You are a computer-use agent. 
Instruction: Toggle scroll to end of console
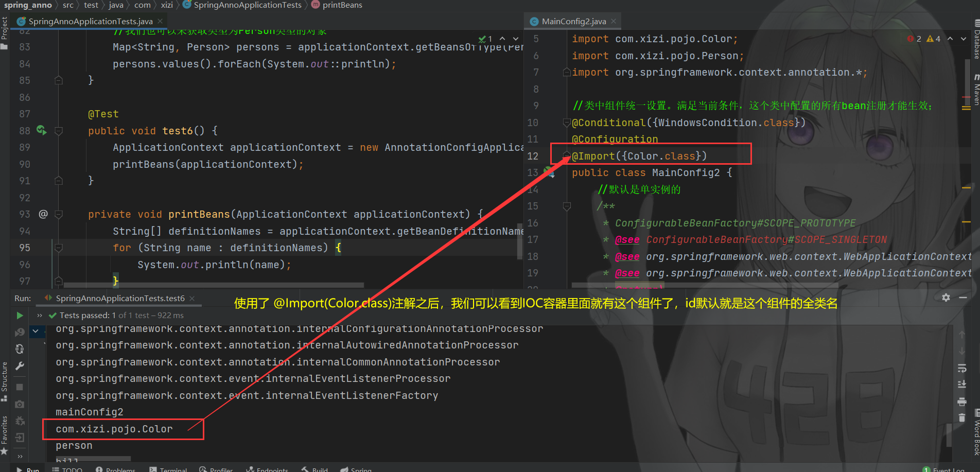(x=961, y=384)
